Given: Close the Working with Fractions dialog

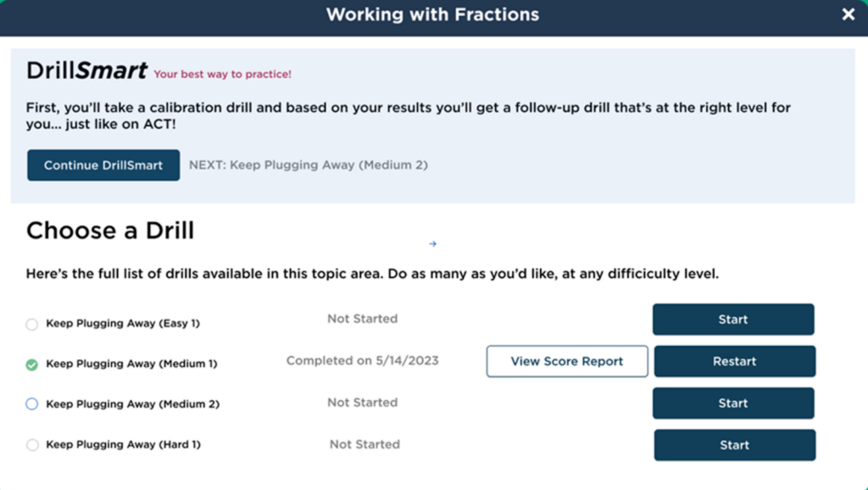Looking at the screenshot, I should point(847,14).
